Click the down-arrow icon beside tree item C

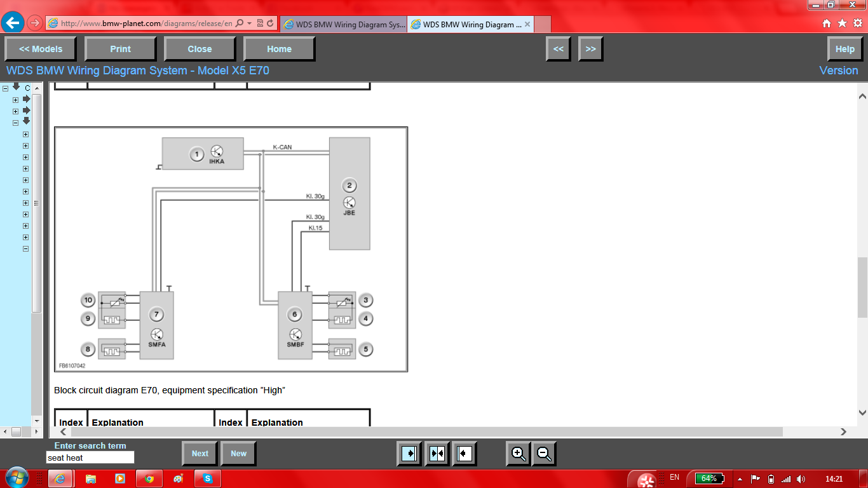coord(17,87)
